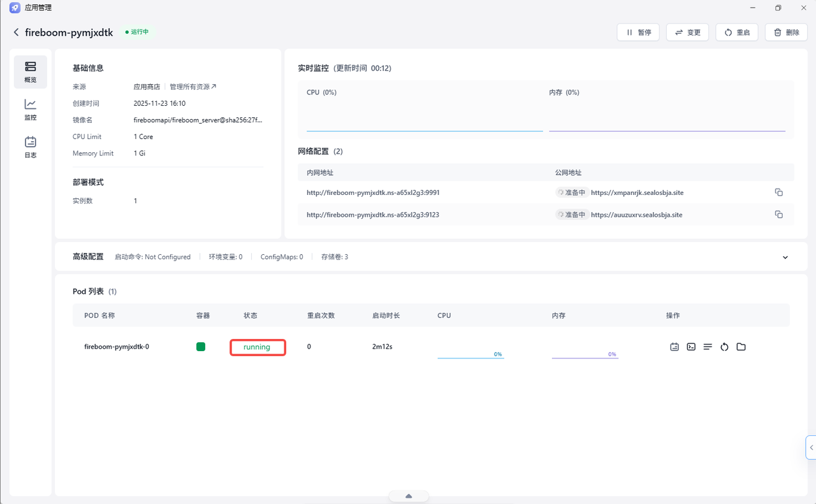Click the image name fireboomapi/fireboom_server value

click(x=198, y=120)
